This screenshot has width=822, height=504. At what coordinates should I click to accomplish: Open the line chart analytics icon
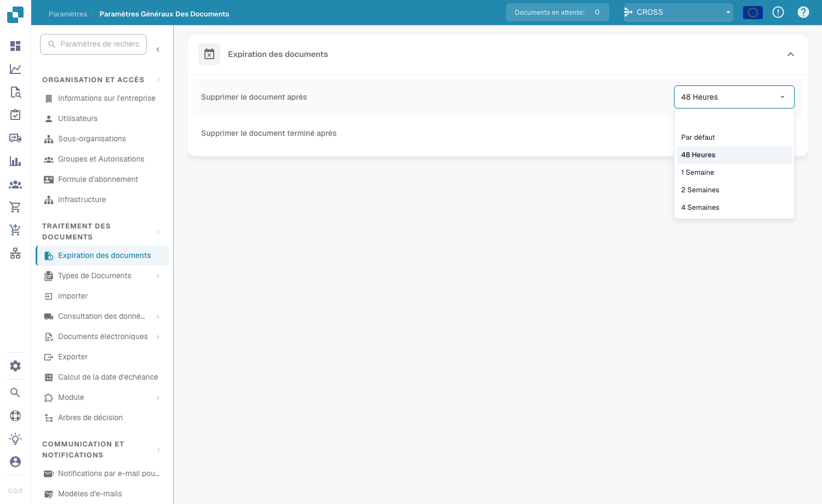click(15, 69)
